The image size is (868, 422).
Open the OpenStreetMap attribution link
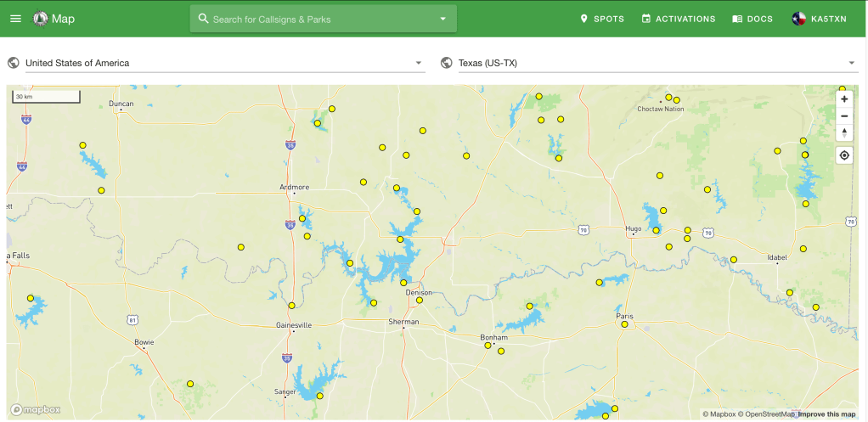click(769, 414)
